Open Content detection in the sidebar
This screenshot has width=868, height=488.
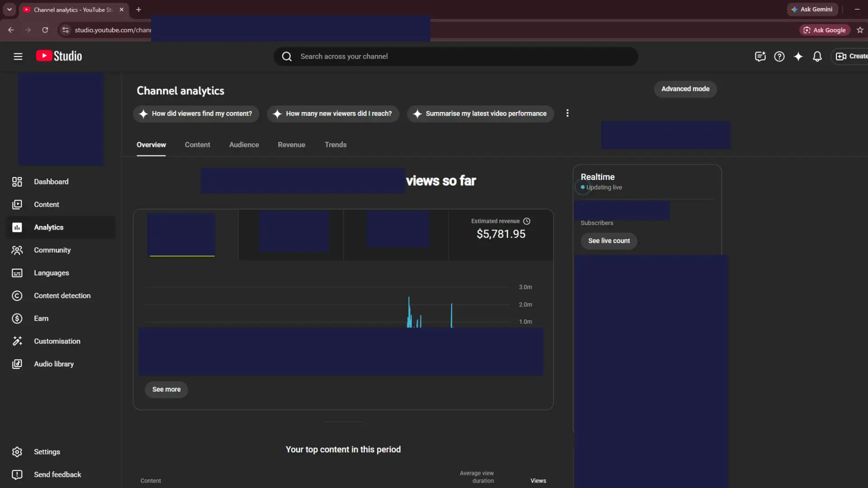pyautogui.click(x=60, y=296)
